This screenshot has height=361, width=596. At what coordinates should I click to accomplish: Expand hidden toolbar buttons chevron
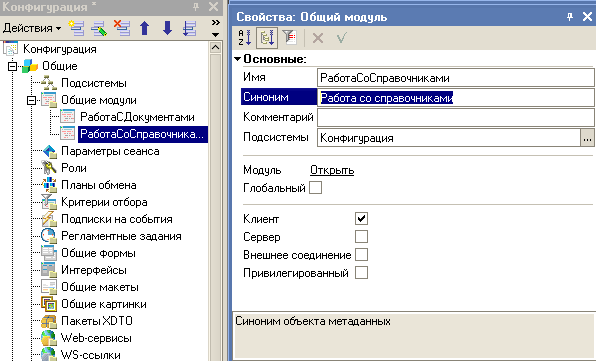point(216,23)
